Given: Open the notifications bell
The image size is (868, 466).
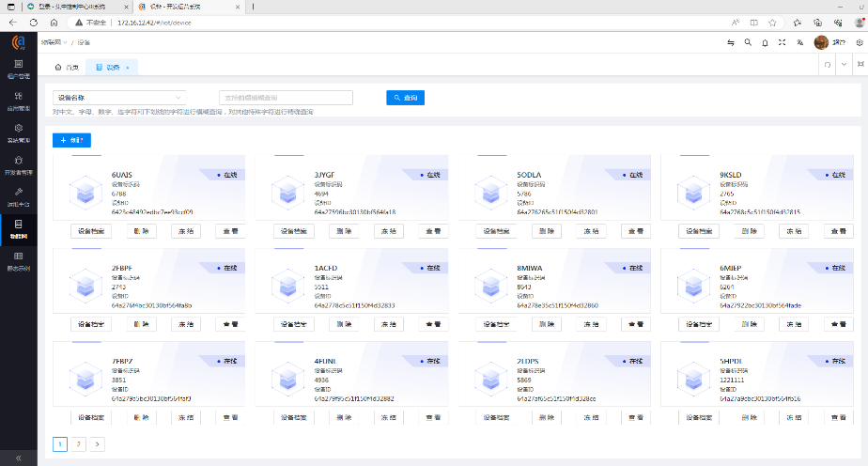Looking at the screenshot, I should click(765, 42).
